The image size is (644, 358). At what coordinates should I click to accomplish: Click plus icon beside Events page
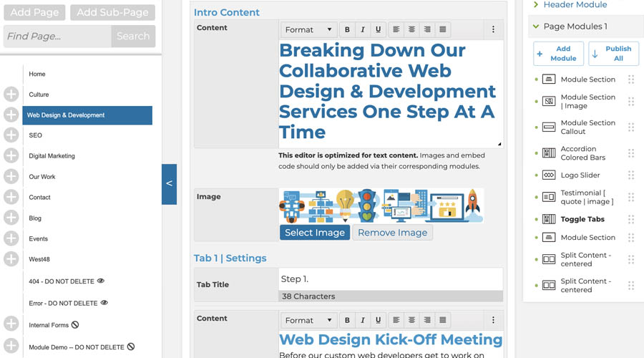pos(11,238)
